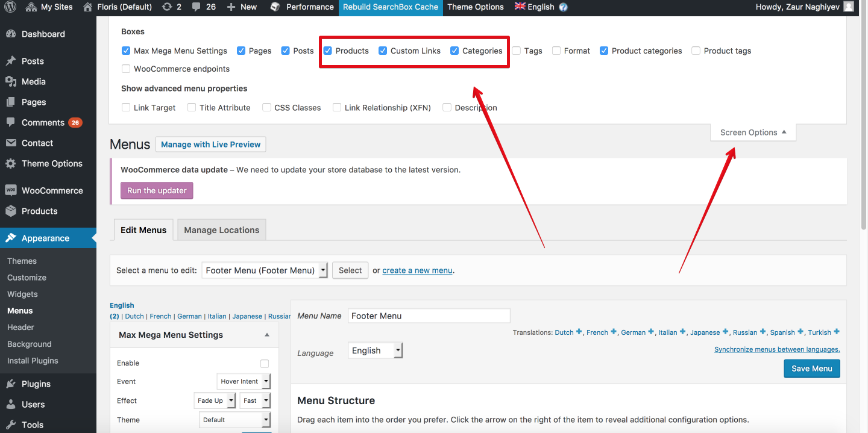Open Widgets in Appearance submenu
Image resolution: width=868 pixels, height=433 pixels.
point(22,294)
